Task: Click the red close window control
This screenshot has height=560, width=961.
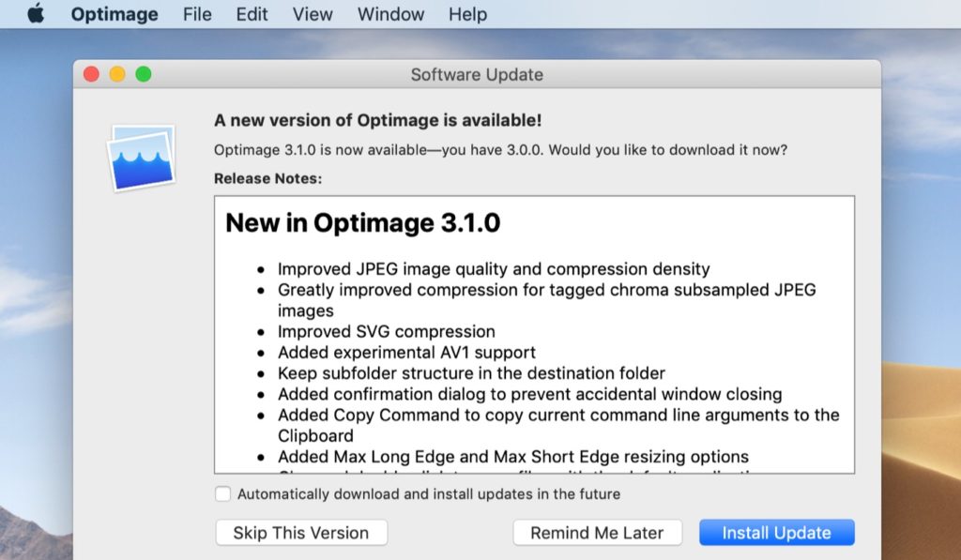Action: tap(90, 72)
